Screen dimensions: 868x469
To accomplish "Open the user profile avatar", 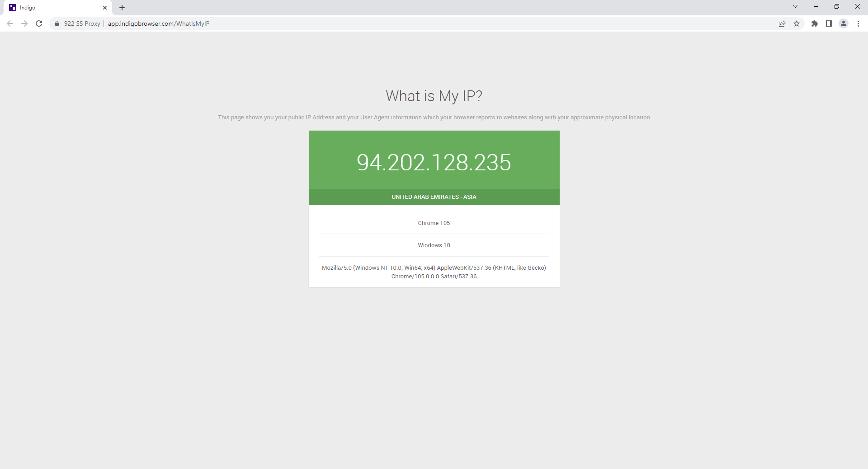I will tap(844, 23).
